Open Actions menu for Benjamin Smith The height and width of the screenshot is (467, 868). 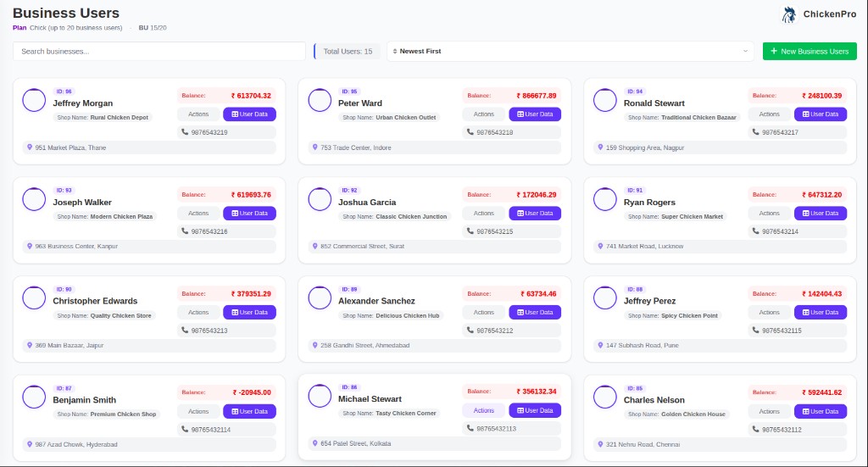198,411
